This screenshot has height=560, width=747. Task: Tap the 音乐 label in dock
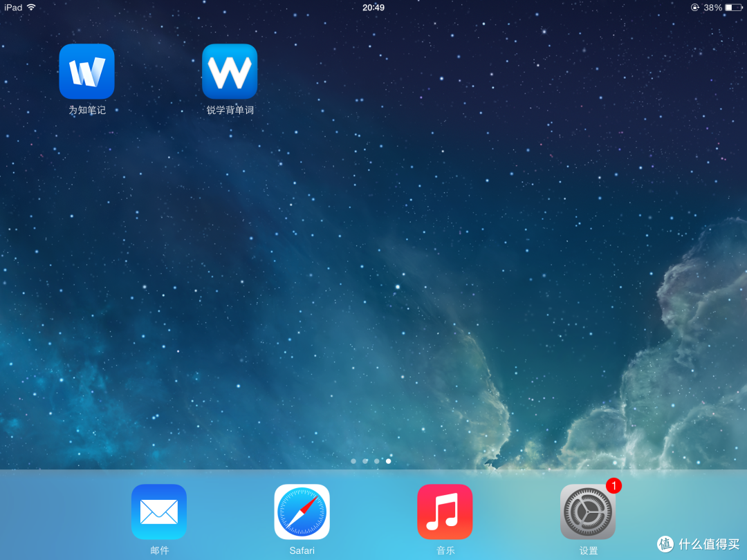click(x=445, y=550)
